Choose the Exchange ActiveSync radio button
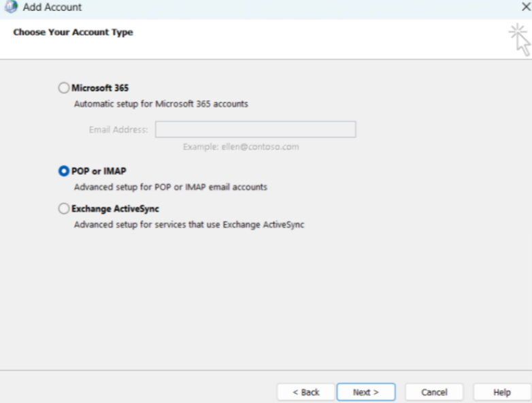532x403 pixels. [63, 208]
